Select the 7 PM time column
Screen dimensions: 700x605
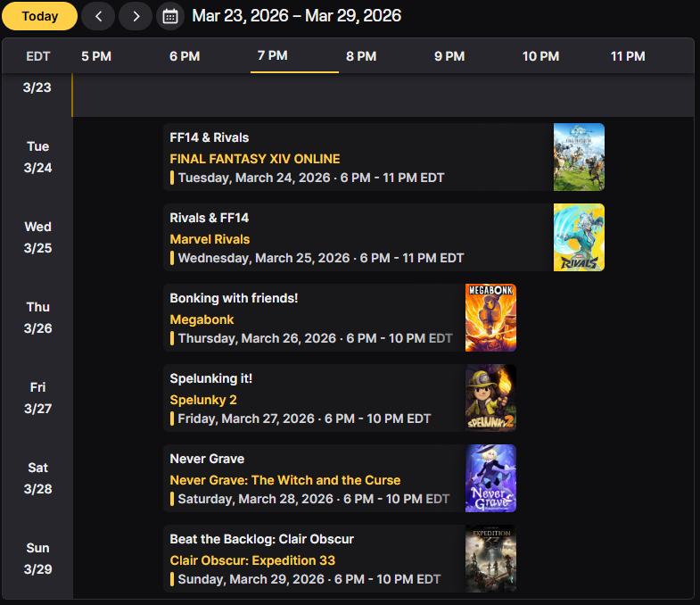click(272, 55)
